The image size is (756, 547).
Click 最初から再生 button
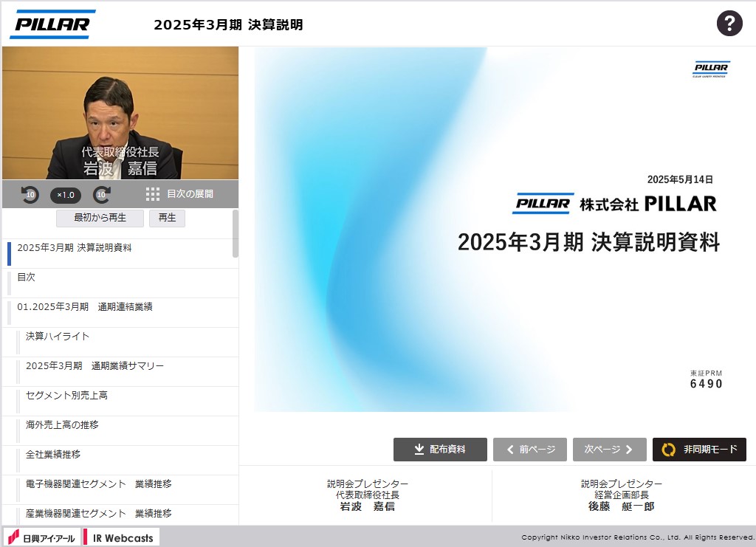coord(100,218)
